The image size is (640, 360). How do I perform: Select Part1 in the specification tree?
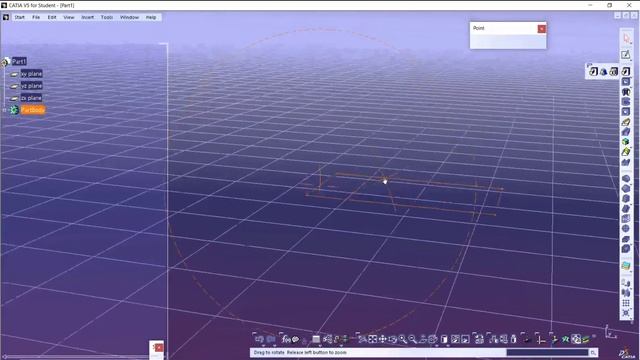tap(19, 61)
